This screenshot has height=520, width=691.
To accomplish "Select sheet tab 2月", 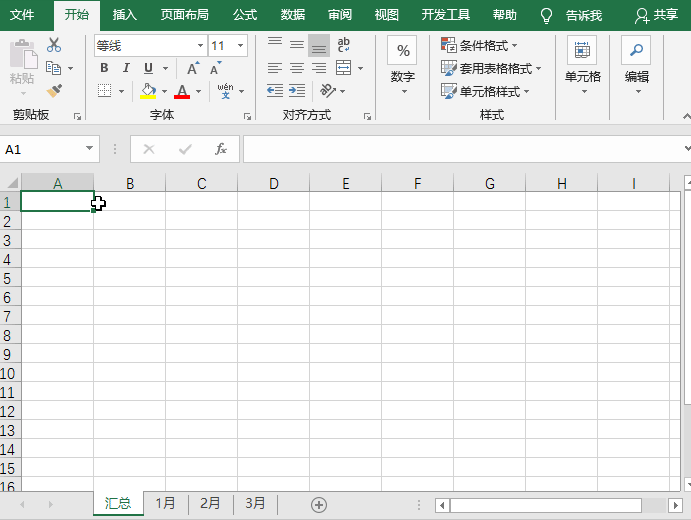I will pos(210,503).
